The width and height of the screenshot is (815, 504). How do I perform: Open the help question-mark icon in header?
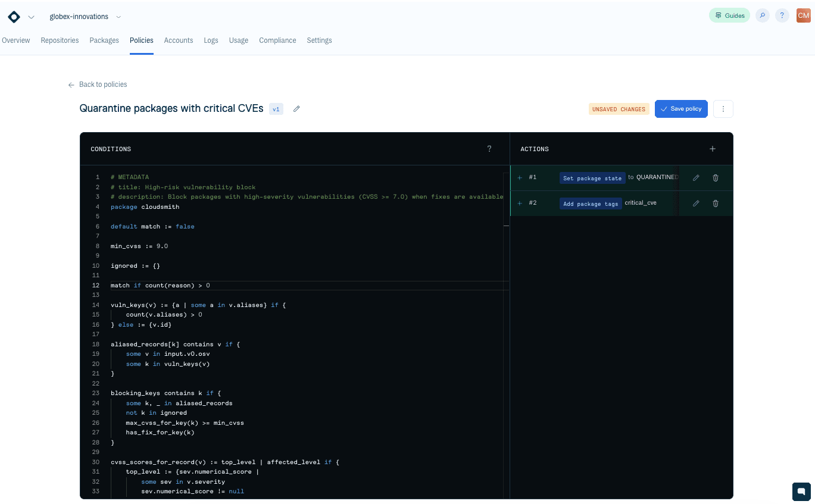pos(782,15)
